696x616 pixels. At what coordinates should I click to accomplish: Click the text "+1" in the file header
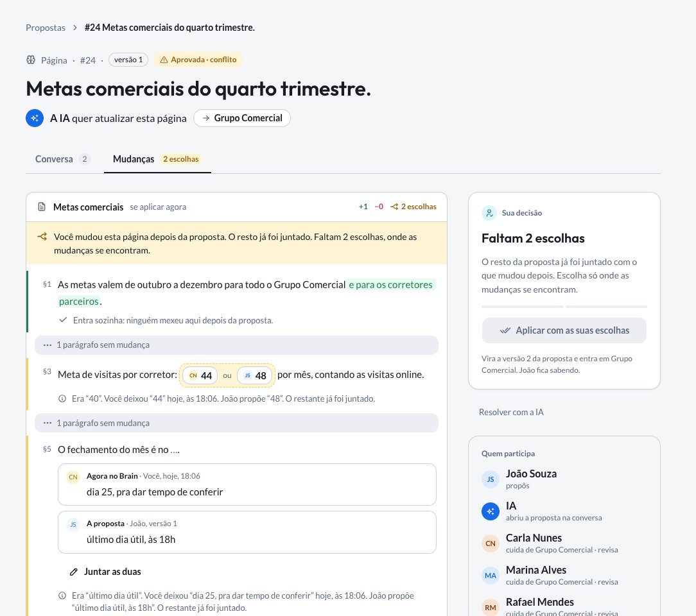click(363, 207)
